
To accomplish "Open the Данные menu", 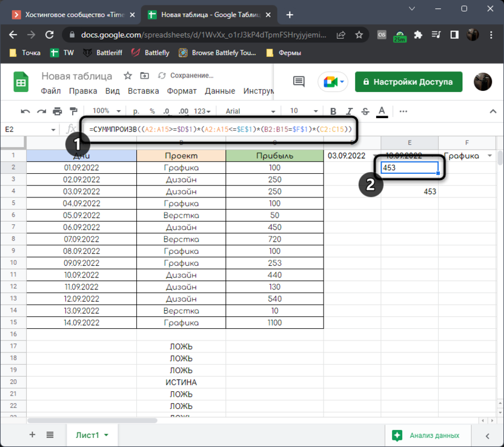I will coord(220,91).
